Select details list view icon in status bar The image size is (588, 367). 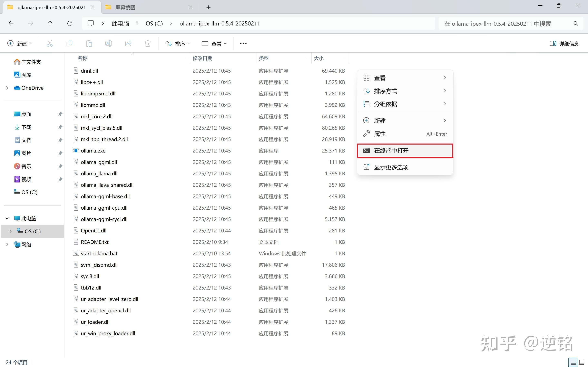573,362
